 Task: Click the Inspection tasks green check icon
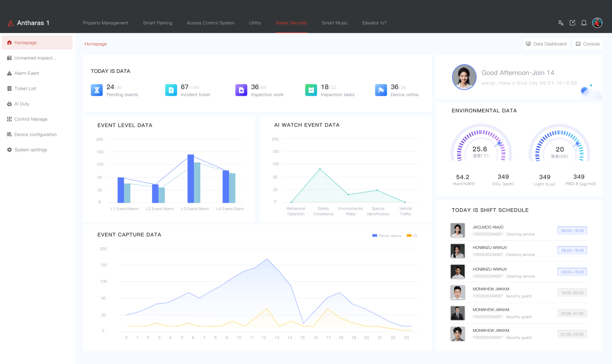pos(311,90)
